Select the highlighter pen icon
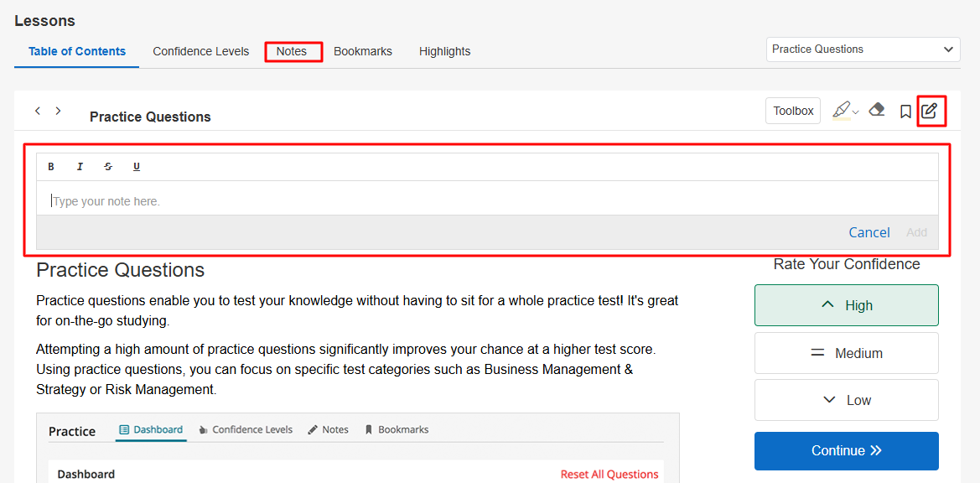 841,111
